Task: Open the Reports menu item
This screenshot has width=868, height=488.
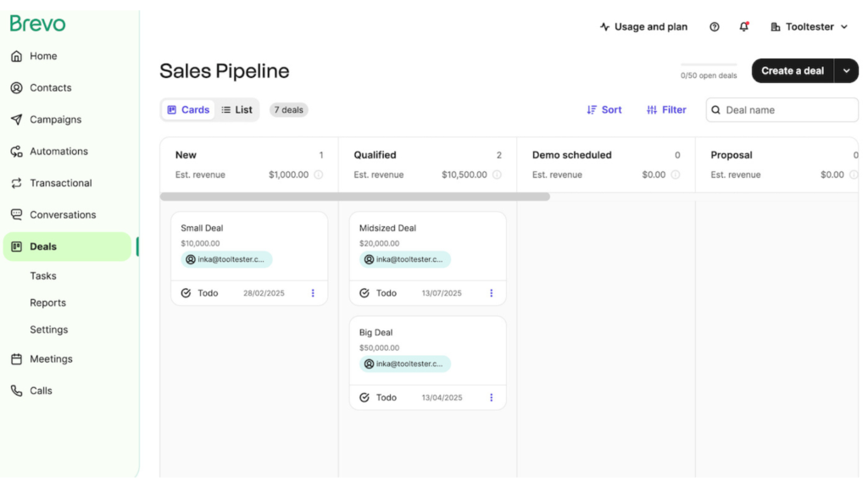Action: click(x=47, y=302)
